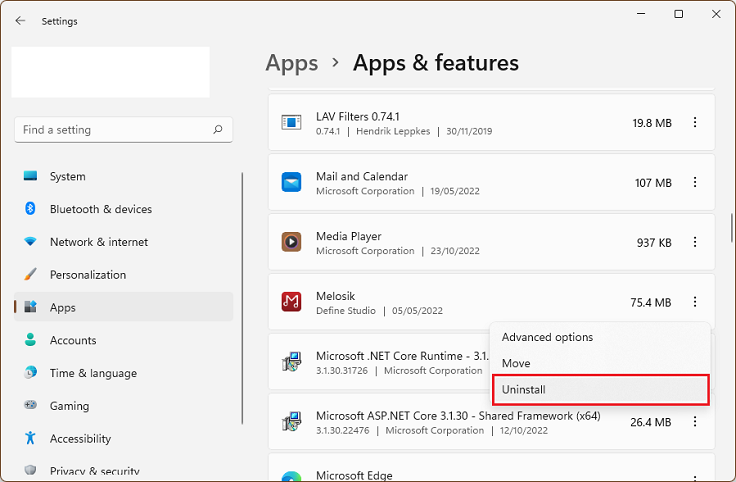Choose Uninstall from the context menu
The width and height of the screenshot is (736, 482).
600,390
